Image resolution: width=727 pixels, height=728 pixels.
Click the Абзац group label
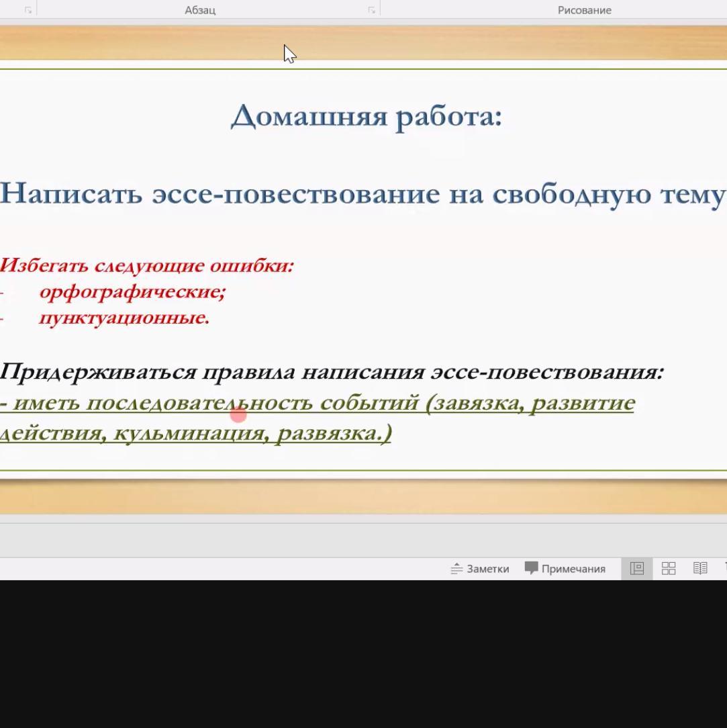pos(200,10)
